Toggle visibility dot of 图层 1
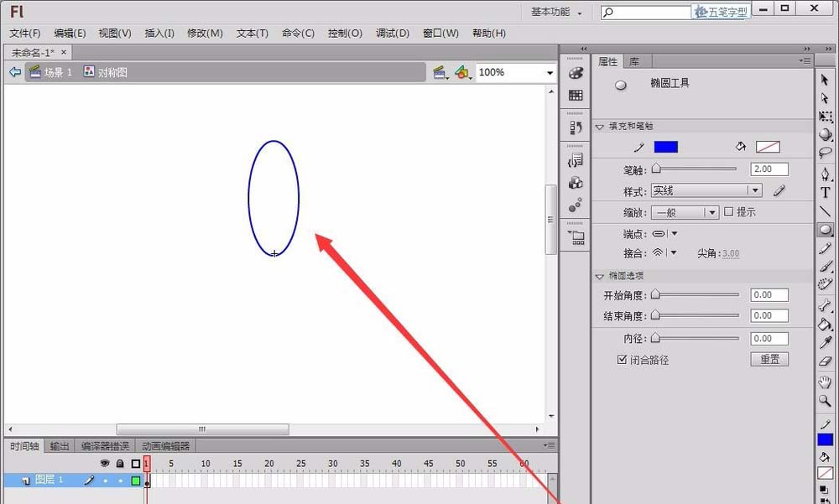Screen dimensions: 839x504 coord(106,481)
